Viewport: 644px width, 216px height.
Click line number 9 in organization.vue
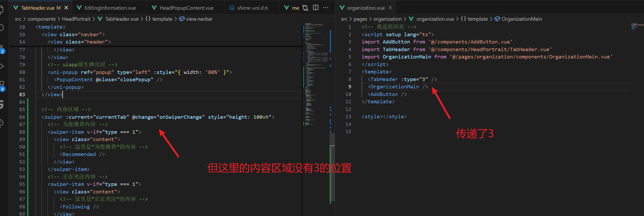350,87
